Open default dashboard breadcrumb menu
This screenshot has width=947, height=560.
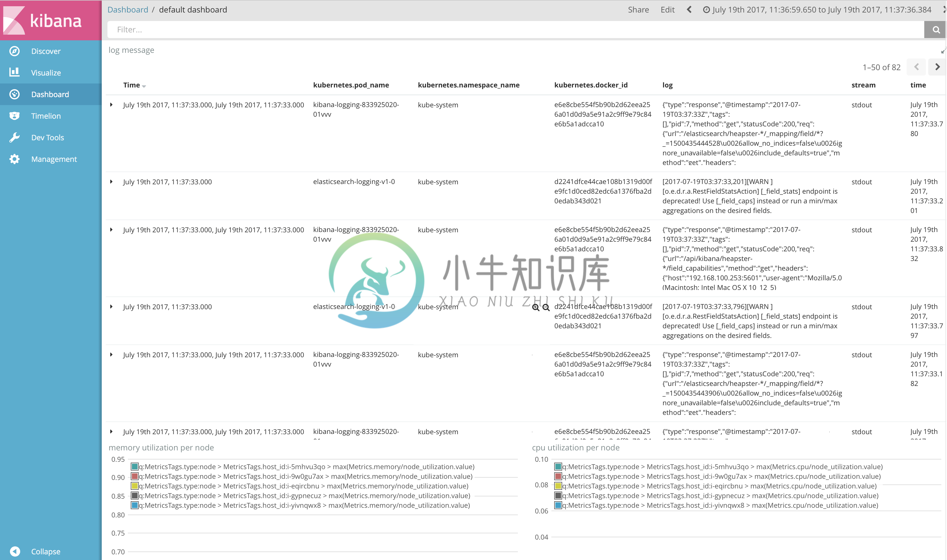[192, 9]
